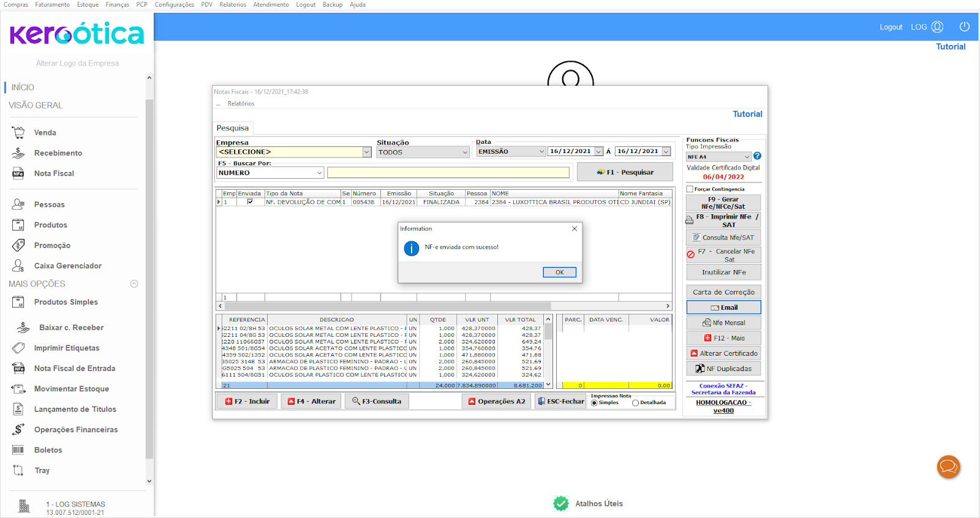This screenshot has height=518, width=980.
Task: Collapse the MAIS OPÇÕES section
Action: pyautogui.click(x=134, y=283)
